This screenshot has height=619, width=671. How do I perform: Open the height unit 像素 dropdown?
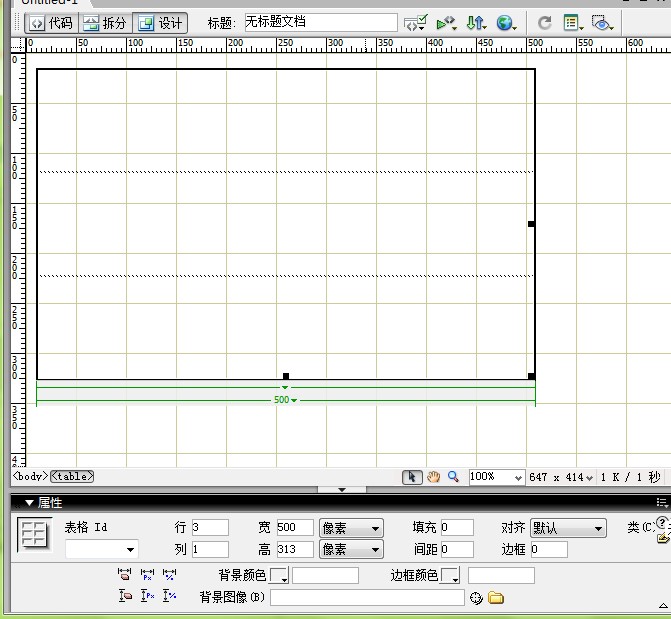coord(351,550)
